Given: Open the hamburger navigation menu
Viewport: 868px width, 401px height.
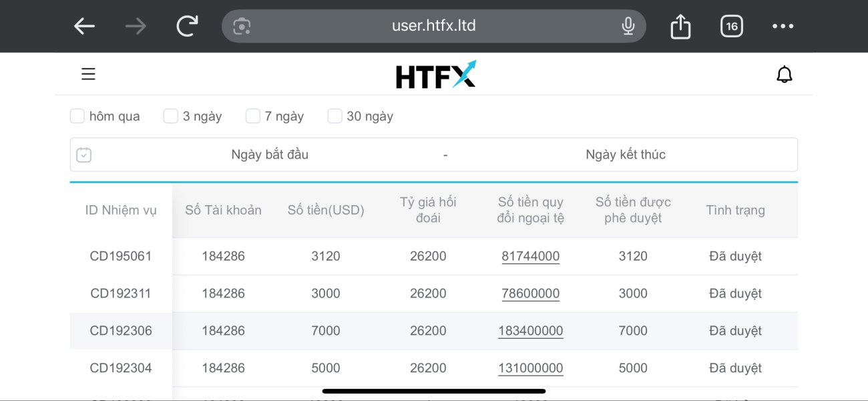Looking at the screenshot, I should (x=88, y=74).
